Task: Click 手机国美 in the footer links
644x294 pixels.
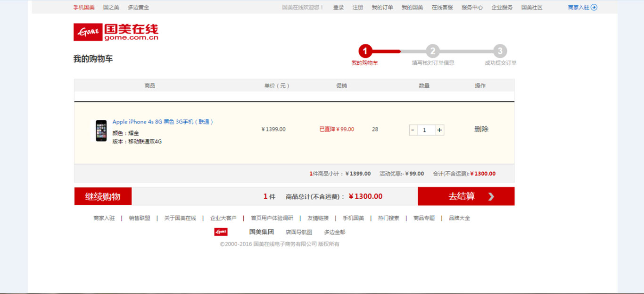Action: click(x=353, y=218)
